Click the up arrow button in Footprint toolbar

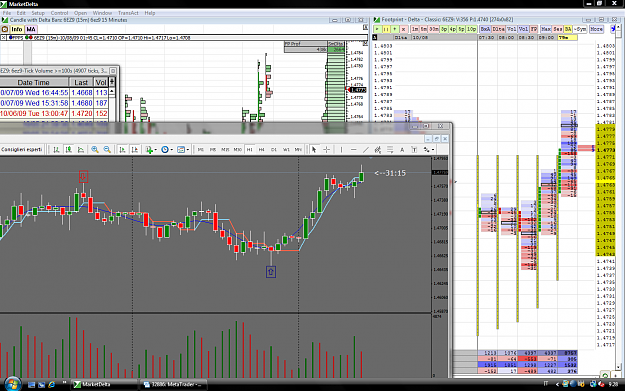pos(395,29)
